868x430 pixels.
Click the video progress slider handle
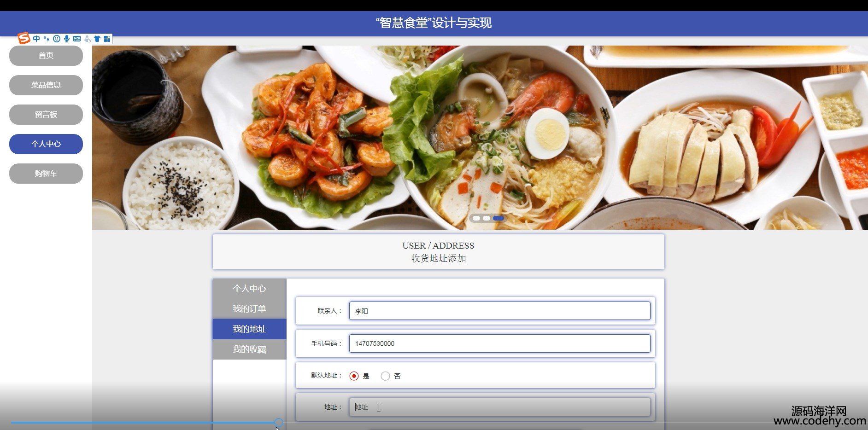(279, 423)
